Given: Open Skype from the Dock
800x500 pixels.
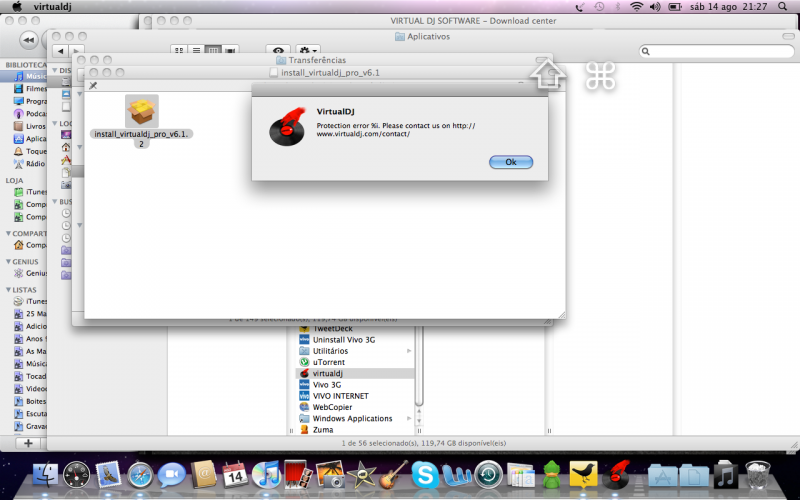Looking at the screenshot, I should pyautogui.click(x=425, y=475).
